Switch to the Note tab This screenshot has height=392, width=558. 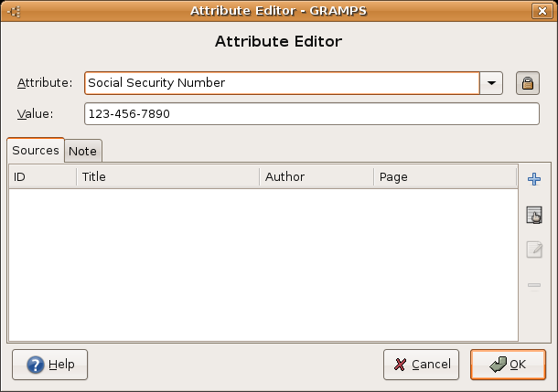pyautogui.click(x=83, y=151)
